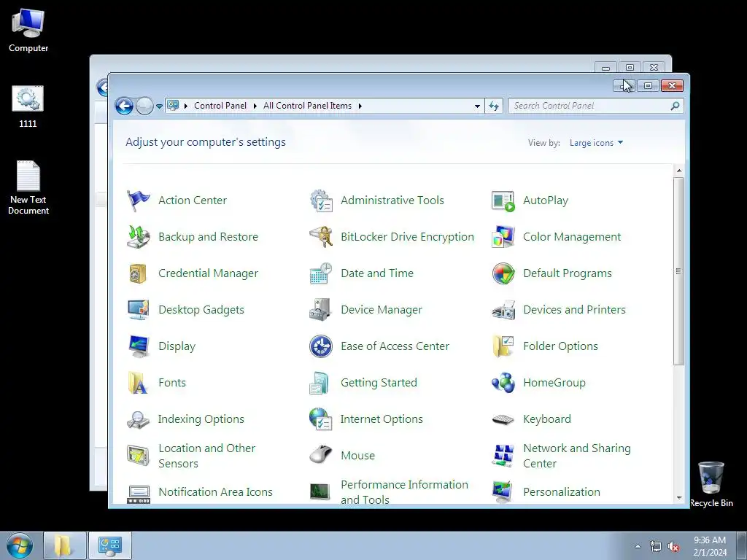Click the Control Panel taskbar button
This screenshot has width=747, height=560.
(110, 545)
